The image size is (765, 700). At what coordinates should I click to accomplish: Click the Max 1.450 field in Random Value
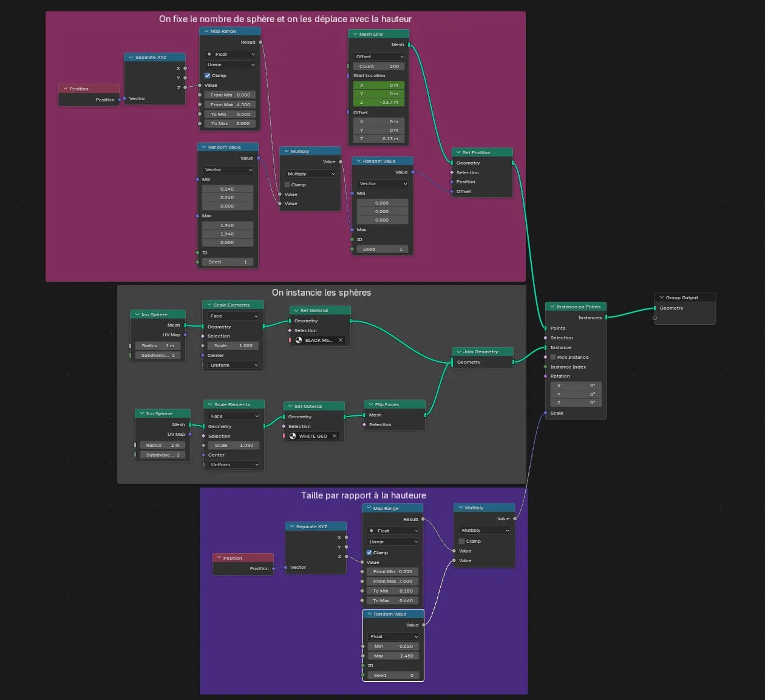pyautogui.click(x=393, y=656)
